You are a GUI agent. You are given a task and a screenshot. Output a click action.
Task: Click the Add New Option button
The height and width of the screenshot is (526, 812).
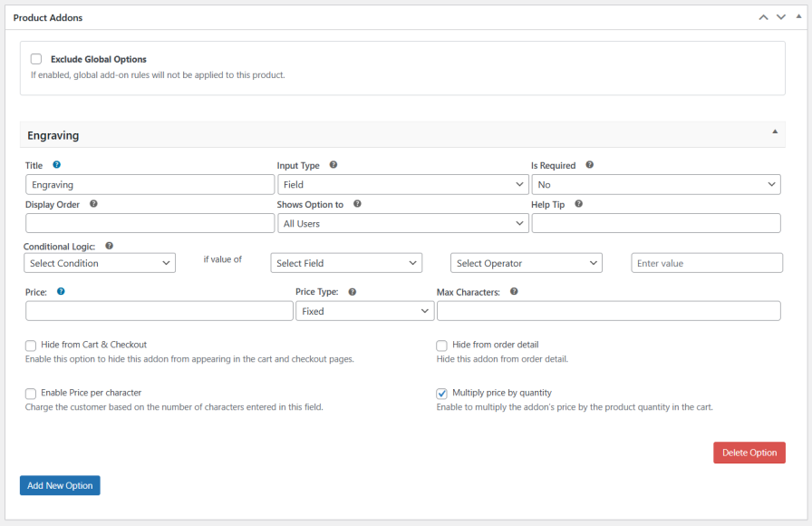(59, 485)
